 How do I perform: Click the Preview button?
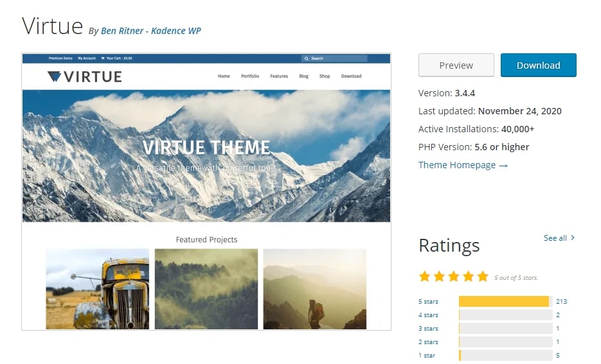pos(456,65)
